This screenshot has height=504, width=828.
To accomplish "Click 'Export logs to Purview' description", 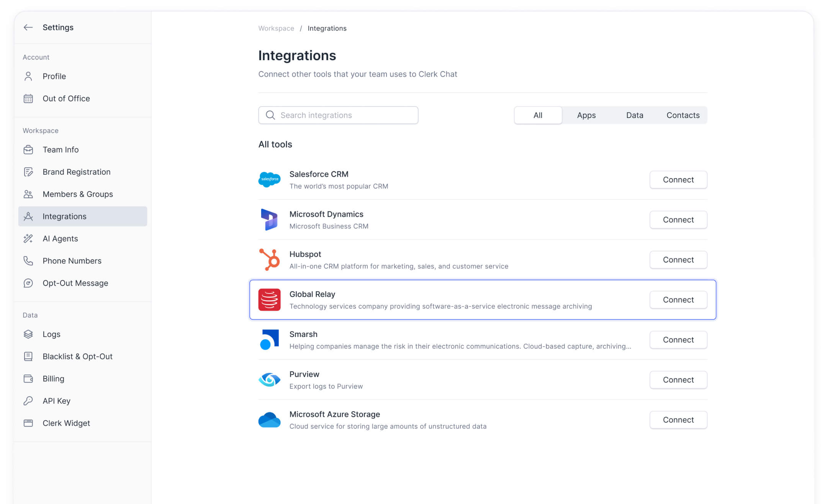I will 326,386.
